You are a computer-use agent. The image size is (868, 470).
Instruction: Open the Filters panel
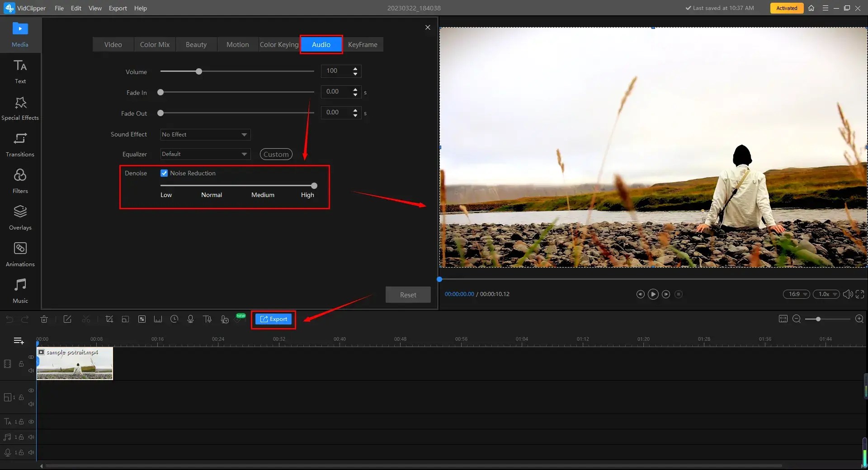pos(20,181)
